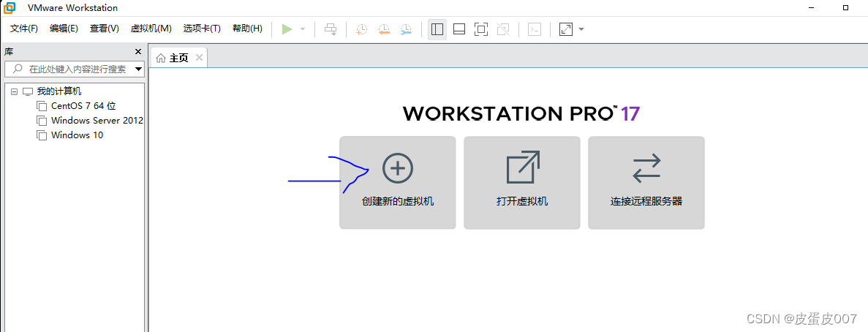Select the CentOS 7 64 位 virtual machine
This screenshot has width=868, height=332.
pos(83,106)
